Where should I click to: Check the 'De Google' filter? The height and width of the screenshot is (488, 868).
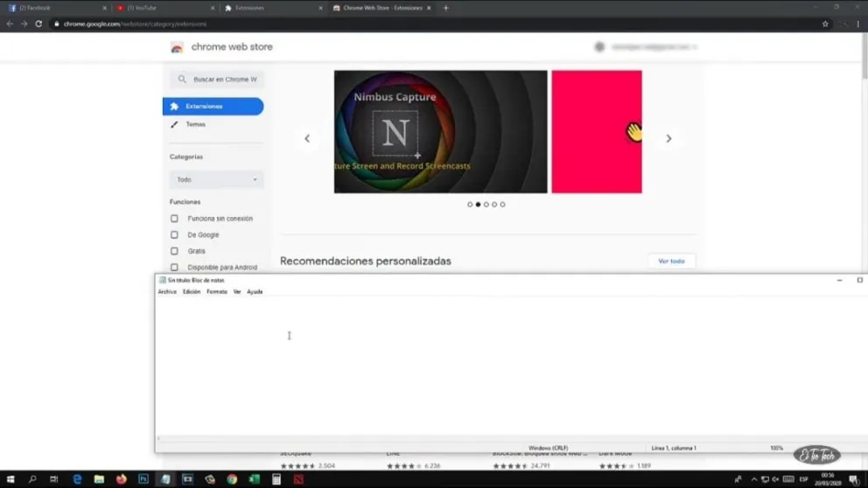[x=174, y=234]
